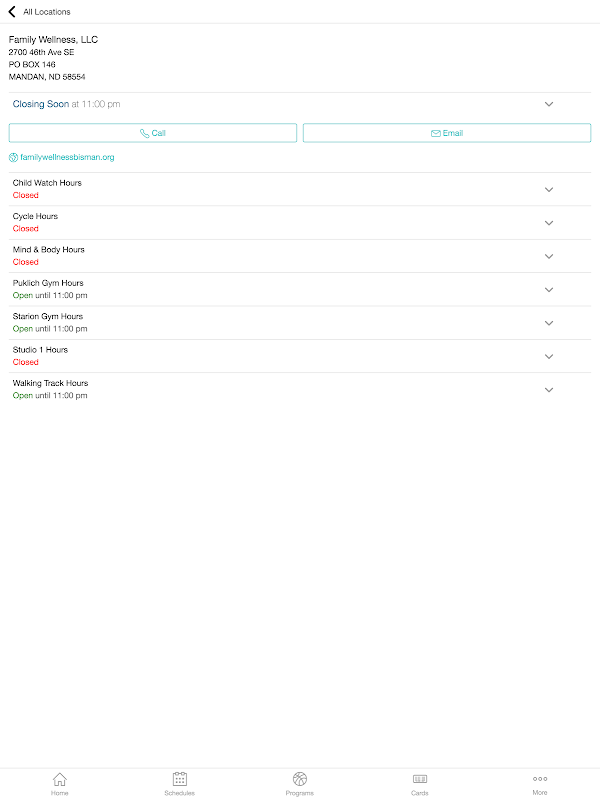Select Open until 11:00 pm under Walking Track

50,395
